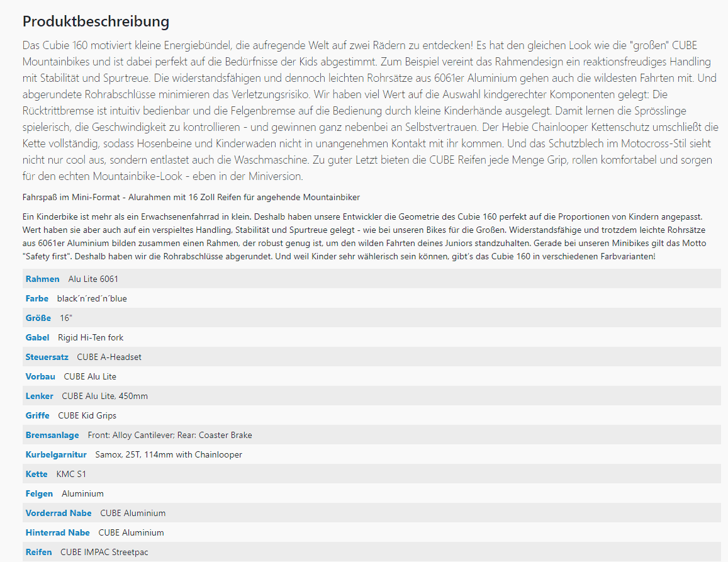Click the "Samox, 25T, 114mm with Chainlooper" value
The width and height of the screenshot is (728, 562).
[x=169, y=454]
